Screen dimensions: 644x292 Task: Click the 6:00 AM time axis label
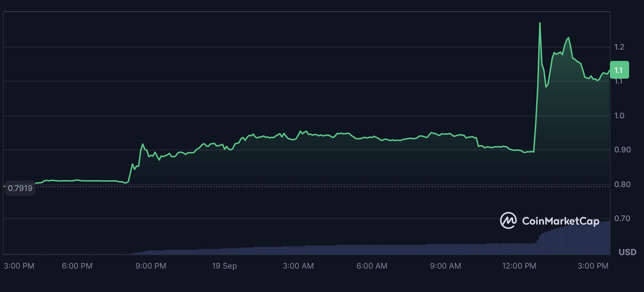372,266
